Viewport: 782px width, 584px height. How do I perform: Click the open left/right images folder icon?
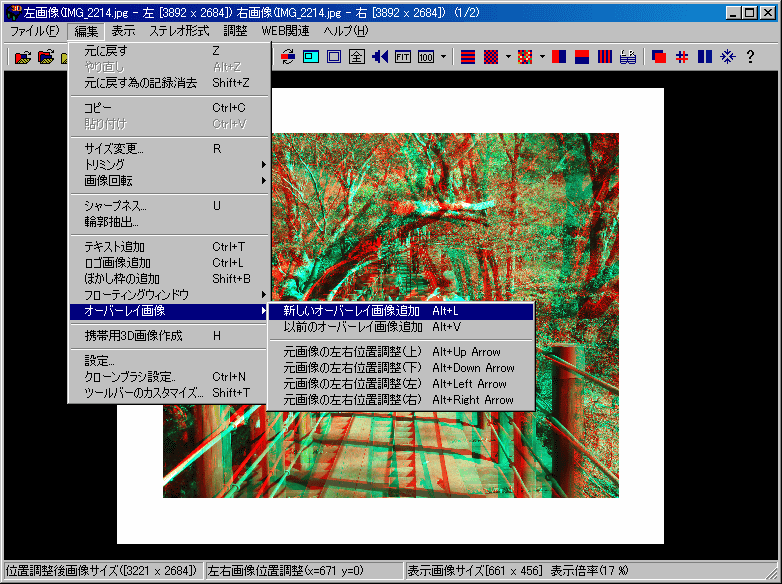tap(46, 57)
